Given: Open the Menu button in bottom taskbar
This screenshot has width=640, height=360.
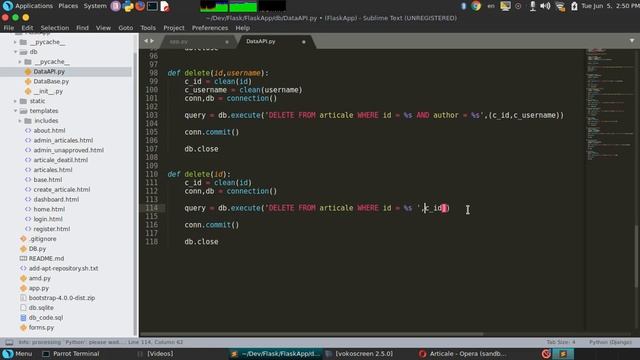Looking at the screenshot, I should [x=17, y=354].
